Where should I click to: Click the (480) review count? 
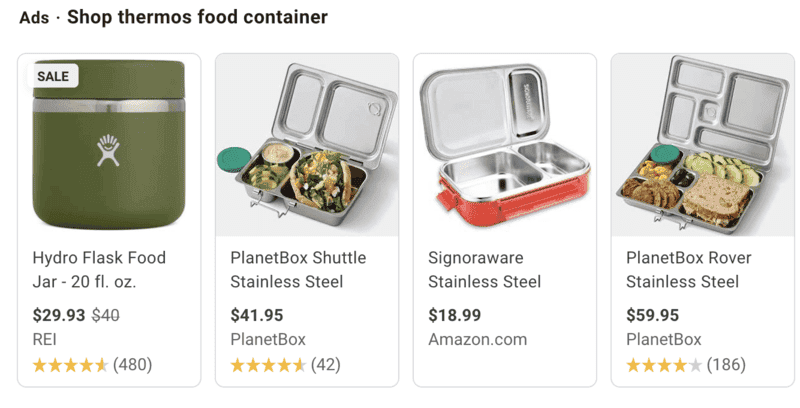point(132,365)
